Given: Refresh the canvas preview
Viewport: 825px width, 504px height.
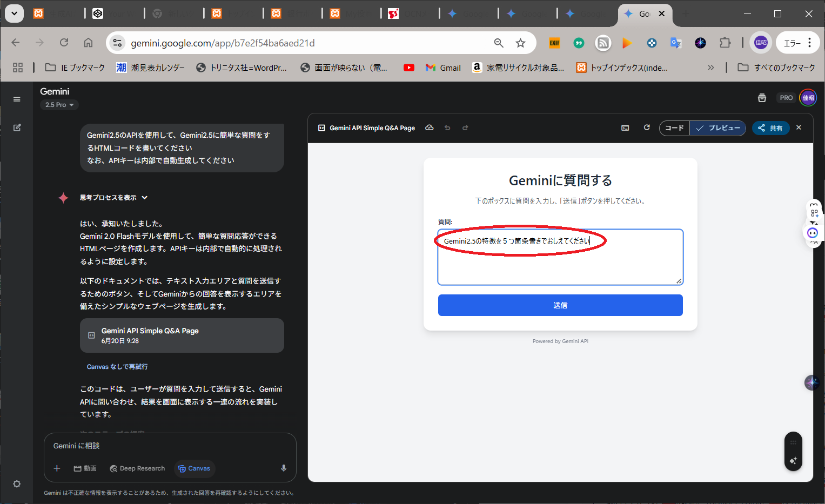Looking at the screenshot, I should (x=647, y=127).
